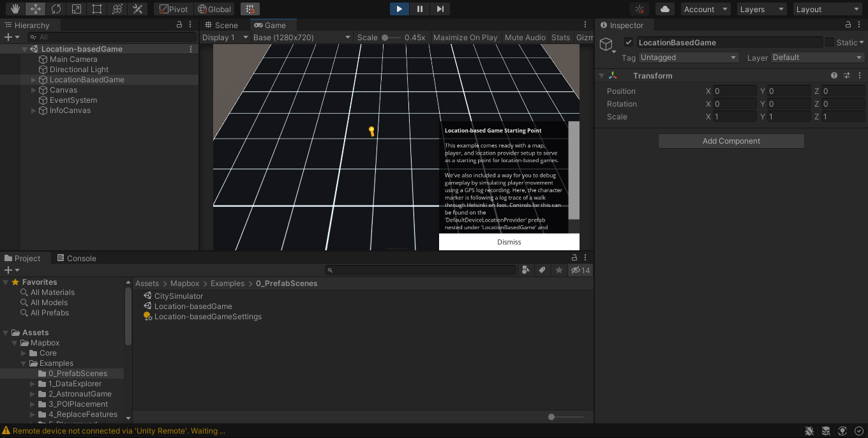Toggle Global handle orientation
The height and width of the screenshot is (438, 868).
[x=214, y=9]
